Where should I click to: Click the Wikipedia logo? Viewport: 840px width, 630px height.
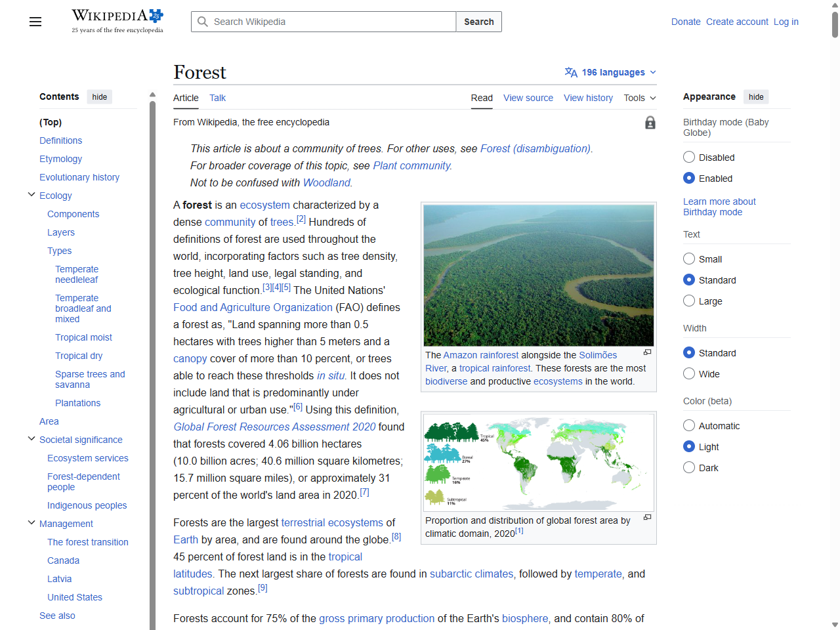click(117, 21)
